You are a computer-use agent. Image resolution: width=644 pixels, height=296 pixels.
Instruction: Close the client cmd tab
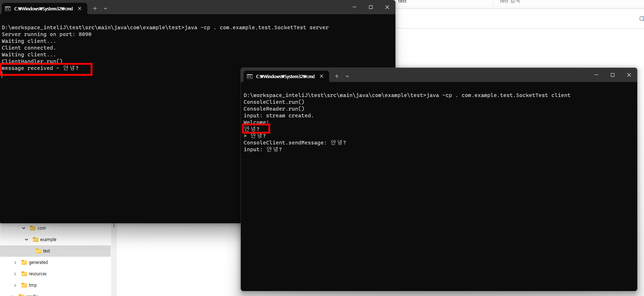click(x=322, y=76)
